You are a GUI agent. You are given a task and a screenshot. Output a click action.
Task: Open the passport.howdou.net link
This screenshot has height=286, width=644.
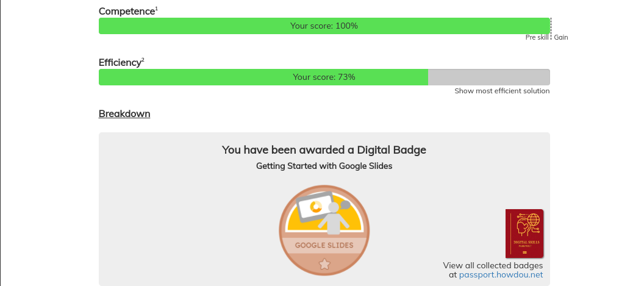point(501,274)
